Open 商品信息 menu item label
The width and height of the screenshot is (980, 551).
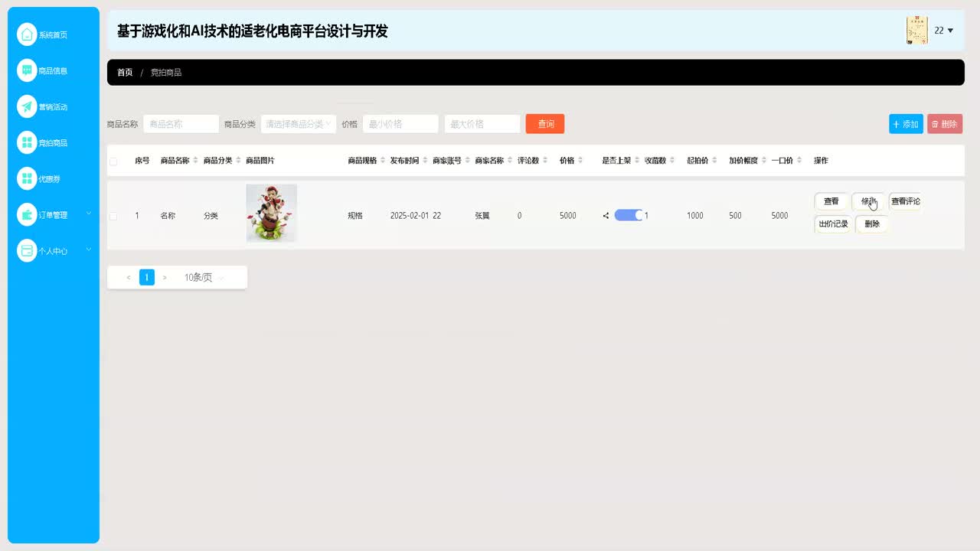point(53,71)
